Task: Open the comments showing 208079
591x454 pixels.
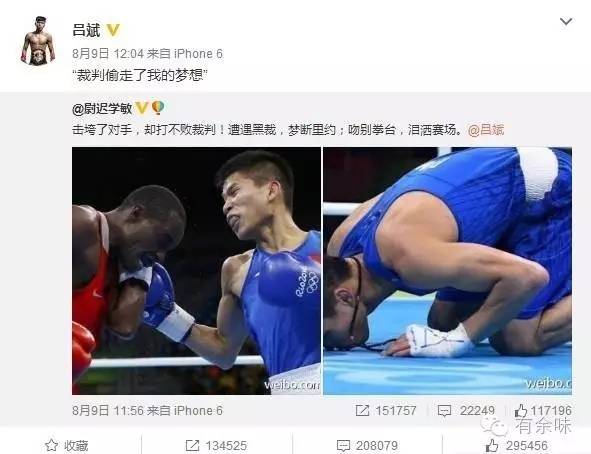Action: pyautogui.click(x=367, y=446)
